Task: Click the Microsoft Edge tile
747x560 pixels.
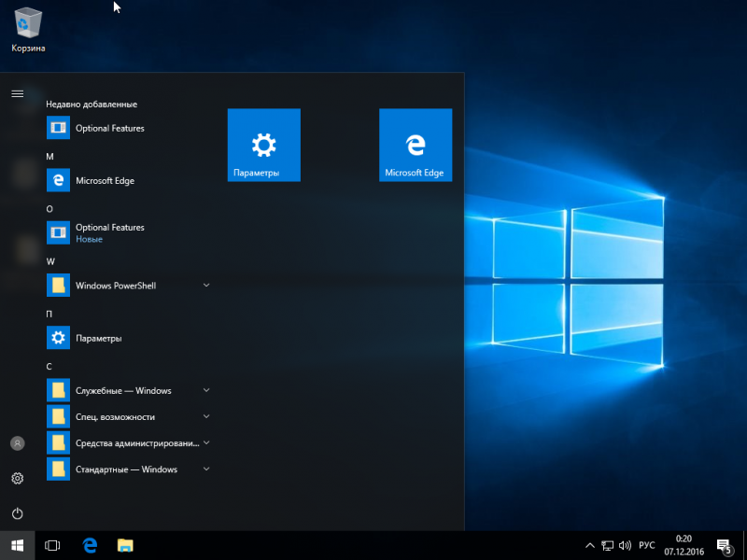Action: click(x=416, y=145)
